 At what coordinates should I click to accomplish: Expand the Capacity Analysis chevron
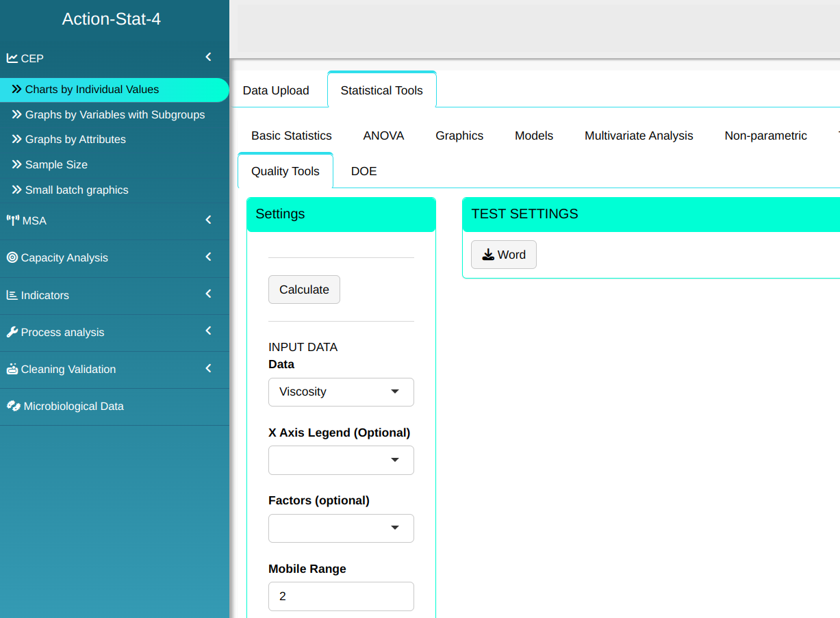click(x=209, y=257)
